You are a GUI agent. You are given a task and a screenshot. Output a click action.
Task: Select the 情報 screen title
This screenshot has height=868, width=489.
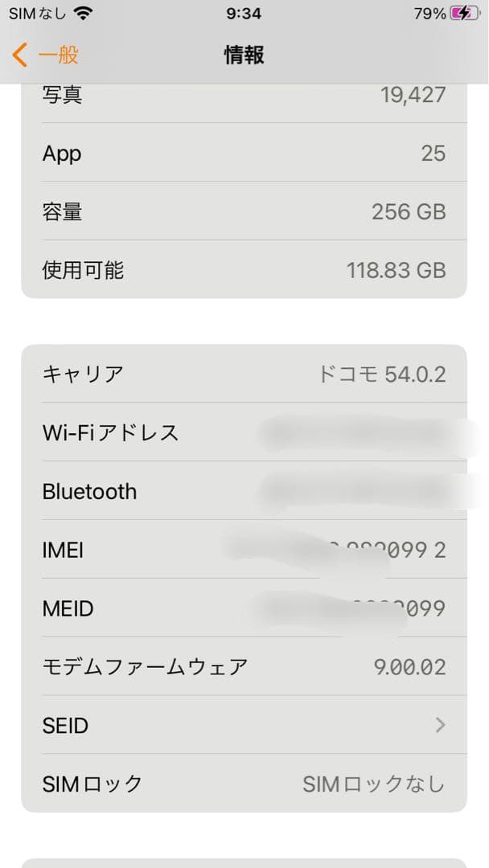coord(244,54)
